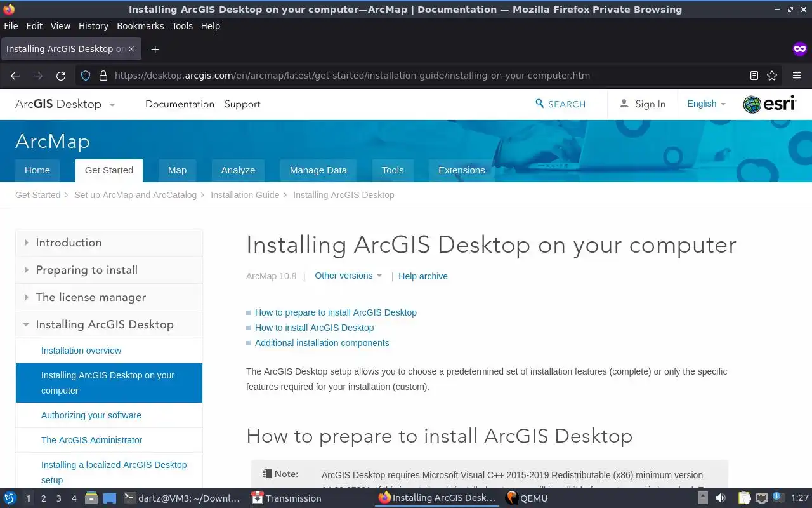Image resolution: width=812 pixels, height=508 pixels.
Task: Click the show desktop icon in taskbar
Action: pos(110,498)
